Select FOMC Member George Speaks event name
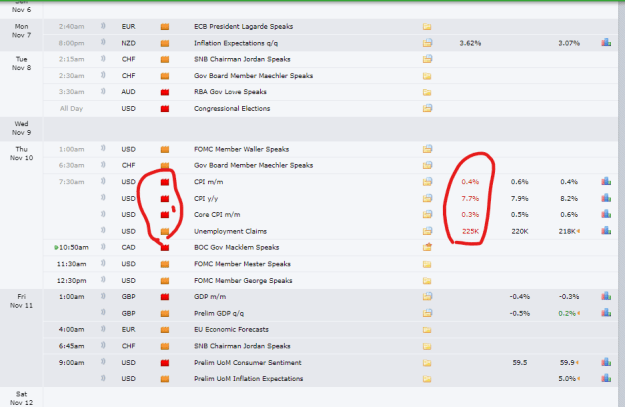 coord(243,281)
